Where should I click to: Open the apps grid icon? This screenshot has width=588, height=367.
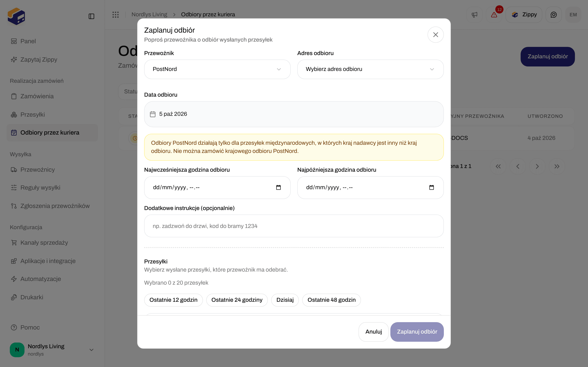click(116, 14)
